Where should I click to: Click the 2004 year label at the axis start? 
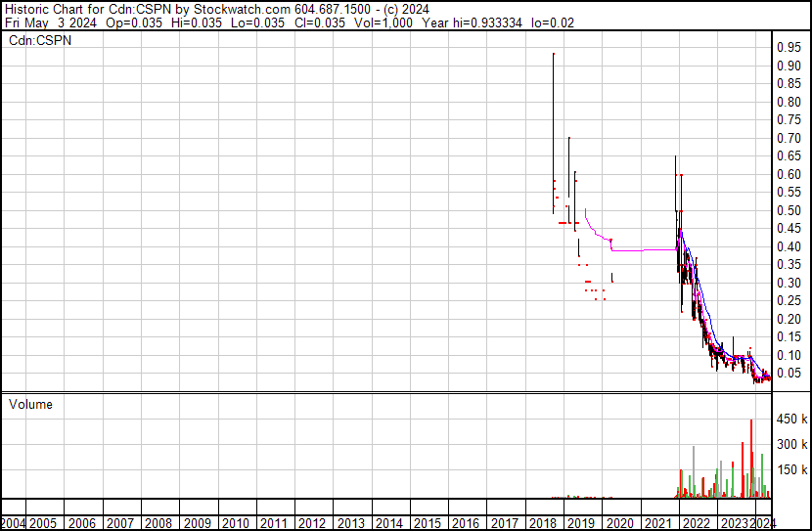tap(13, 523)
